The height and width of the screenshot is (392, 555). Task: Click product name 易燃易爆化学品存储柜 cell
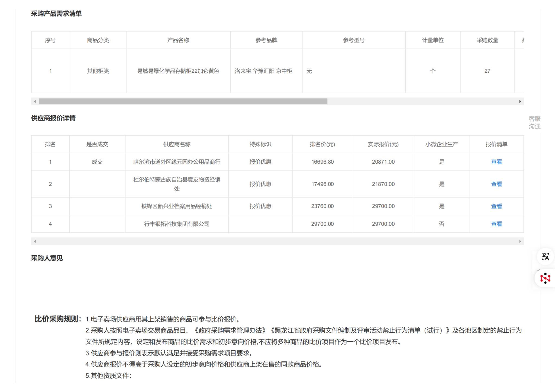click(x=178, y=71)
